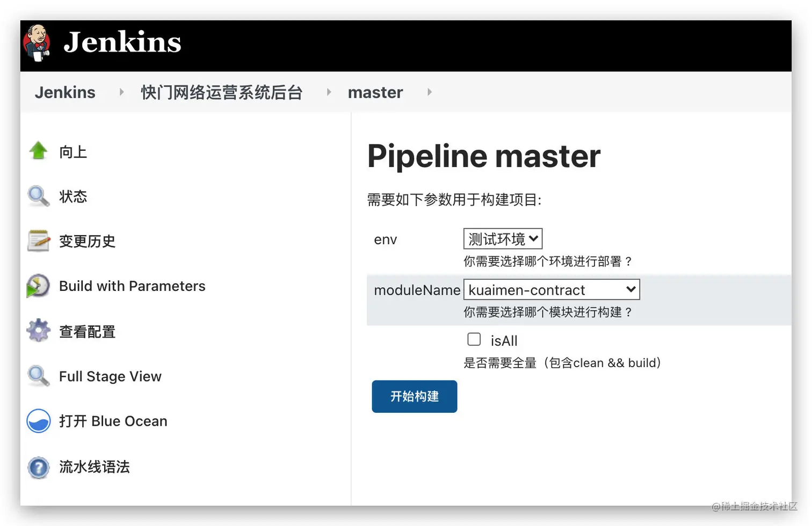Image resolution: width=812 pixels, height=526 pixels.
Task: Open the 变更历史 sidebar link
Action: point(88,241)
